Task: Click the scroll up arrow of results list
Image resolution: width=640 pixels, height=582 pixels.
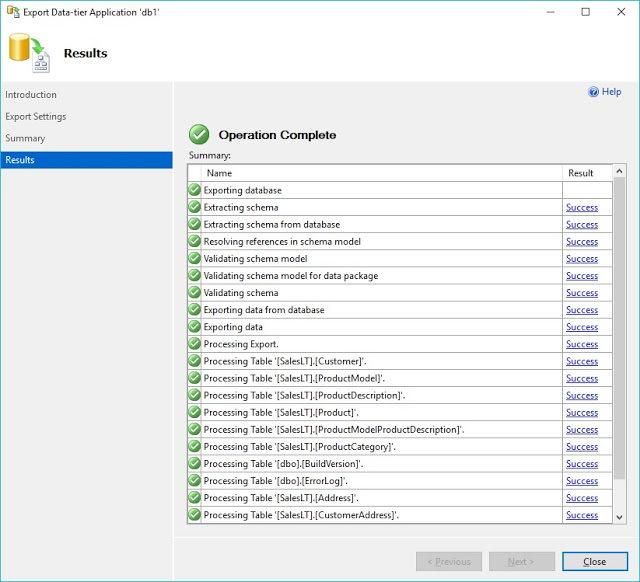Action: (x=619, y=172)
